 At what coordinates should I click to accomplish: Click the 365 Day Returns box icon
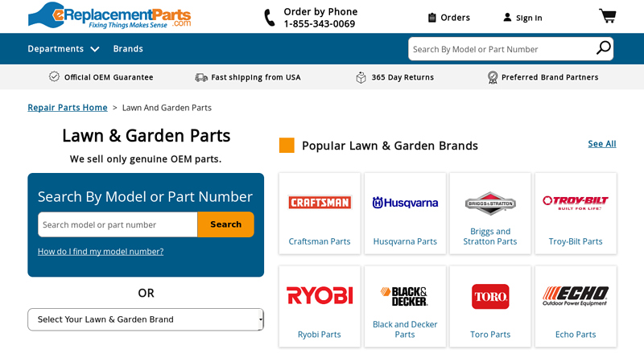pyautogui.click(x=361, y=77)
